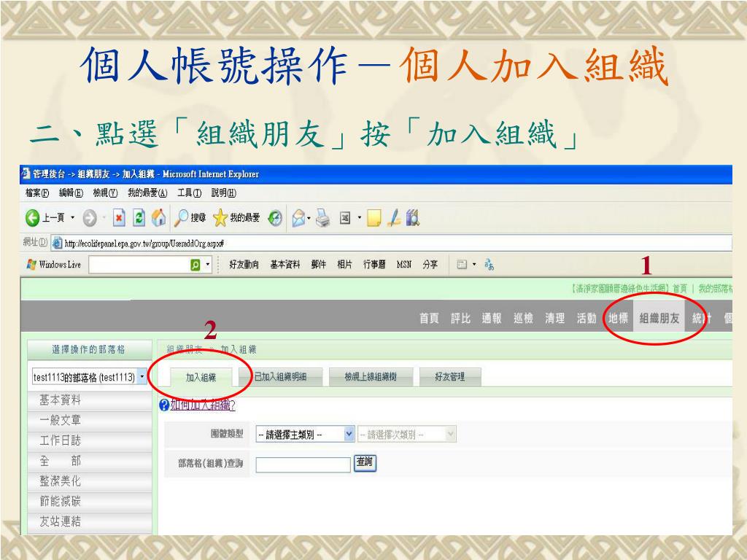The width and height of the screenshot is (747, 560).
Task: Click the 查詢 search button
Action: click(x=365, y=462)
